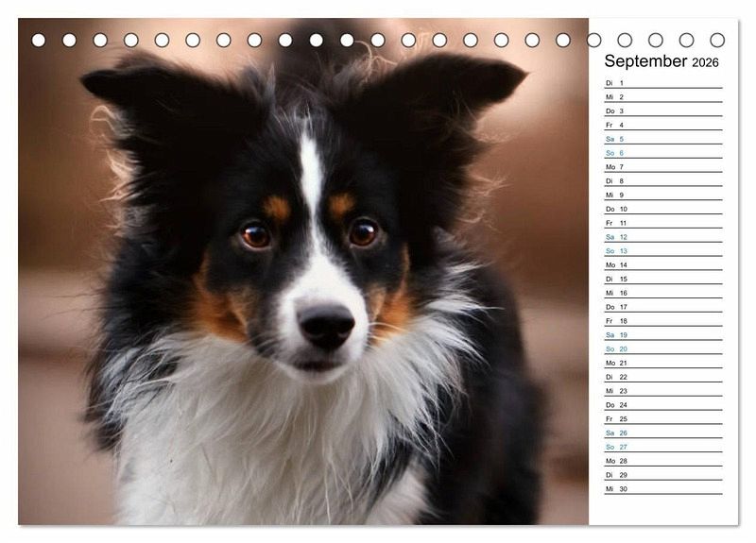Click the blue So 6 weekend entry
The image size is (756, 543).
(x=662, y=153)
